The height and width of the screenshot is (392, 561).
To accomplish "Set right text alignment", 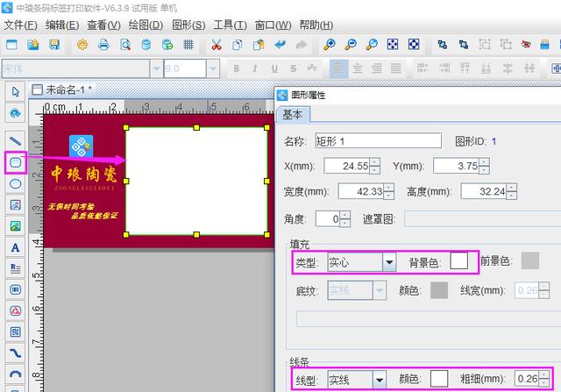I will coord(377,68).
